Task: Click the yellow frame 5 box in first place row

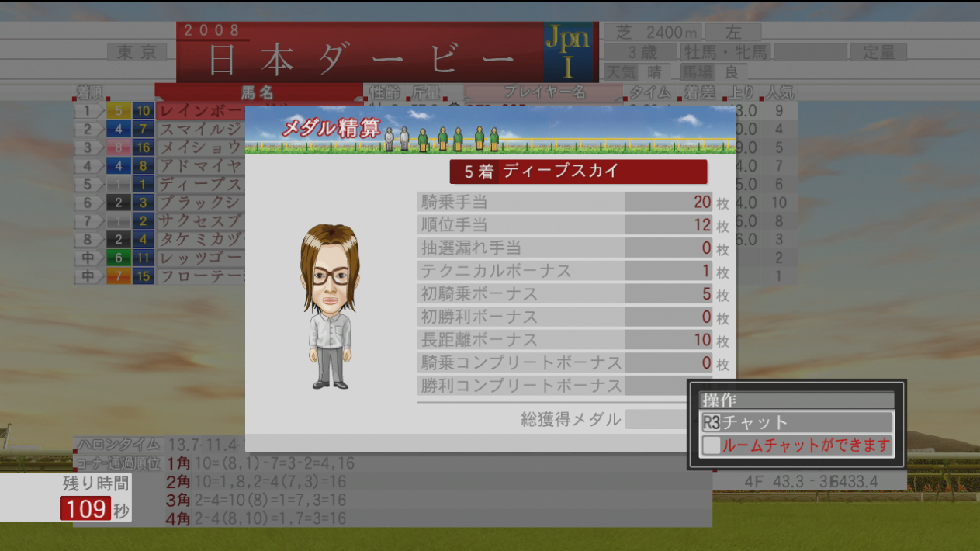Action: pyautogui.click(x=118, y=111)
